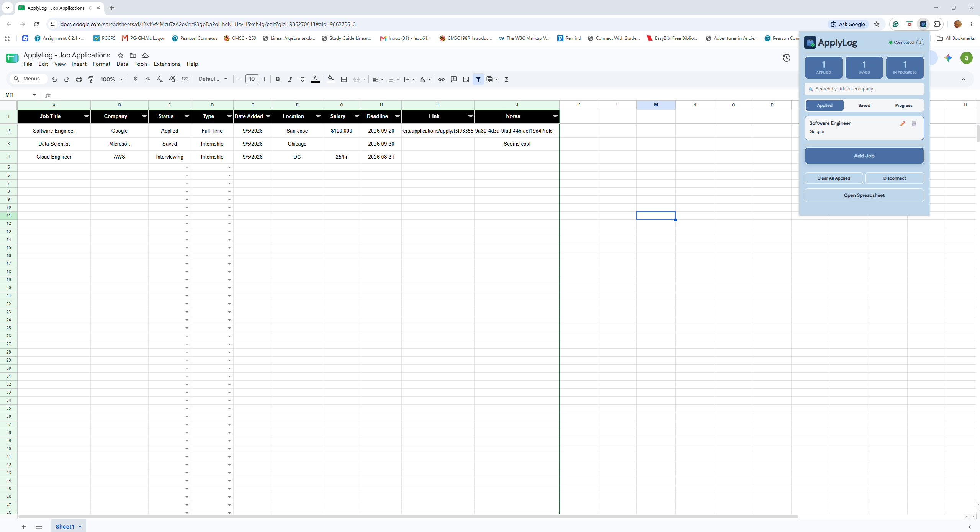Click the redo toolbar icon
Viewport: 980px width, 532px height.
(x=66, y=79)
